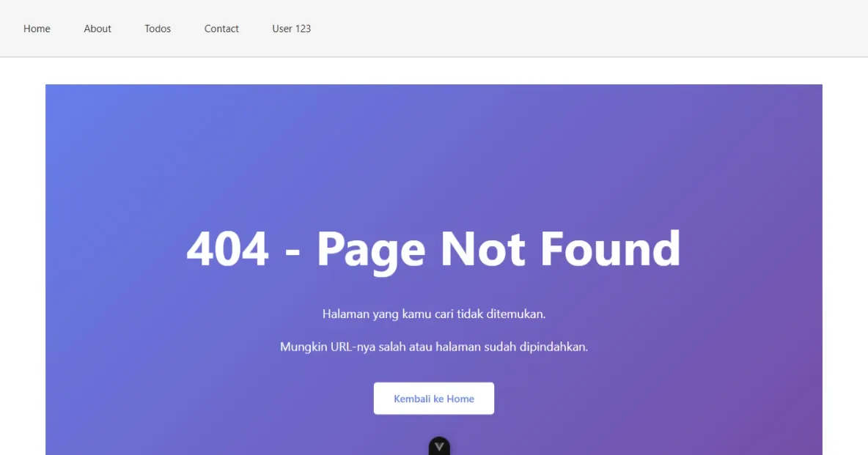Viewport: 868px width, 455px height.
Task: Click the white margin left of the banner
Action: tap(22, 256)
